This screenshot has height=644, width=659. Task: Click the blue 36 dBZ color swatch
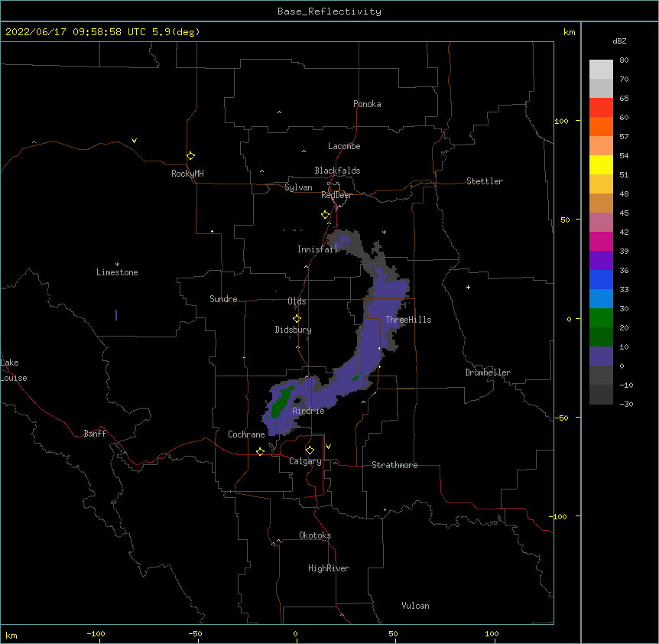(x=601, y=279)
